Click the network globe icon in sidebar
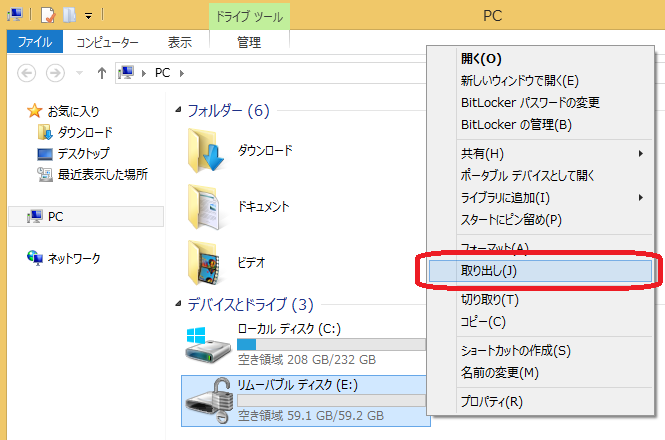 click(35, 258)
